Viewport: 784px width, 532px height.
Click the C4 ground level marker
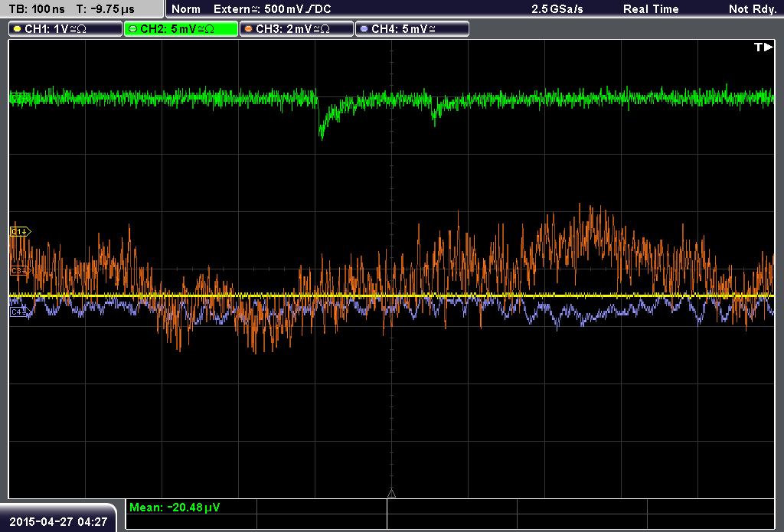[21, 312]
